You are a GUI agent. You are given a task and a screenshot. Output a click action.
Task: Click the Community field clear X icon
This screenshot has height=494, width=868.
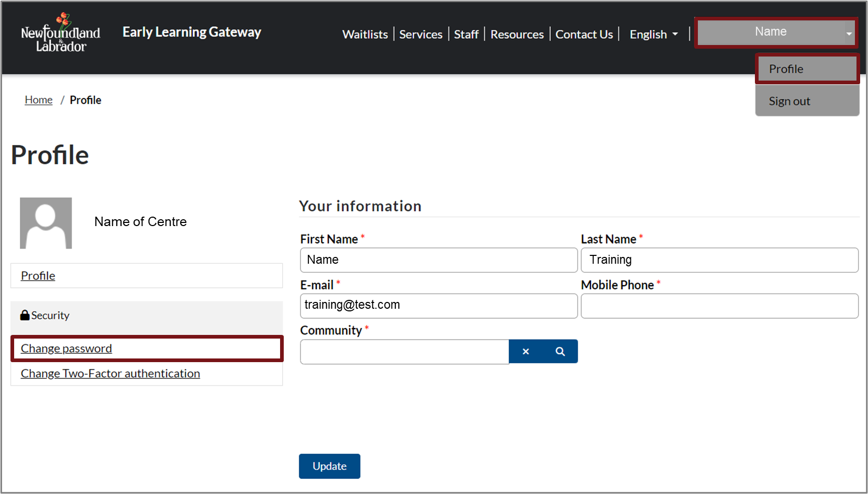(526, 352)
